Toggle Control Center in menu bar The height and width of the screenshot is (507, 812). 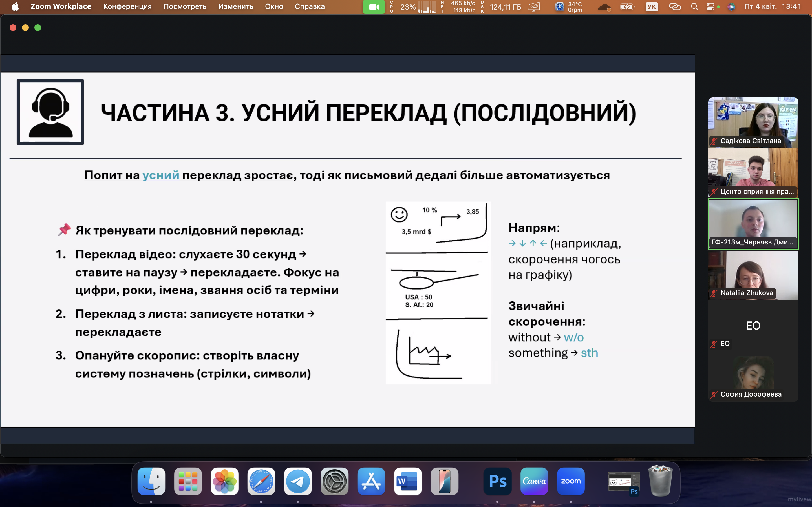710,7
